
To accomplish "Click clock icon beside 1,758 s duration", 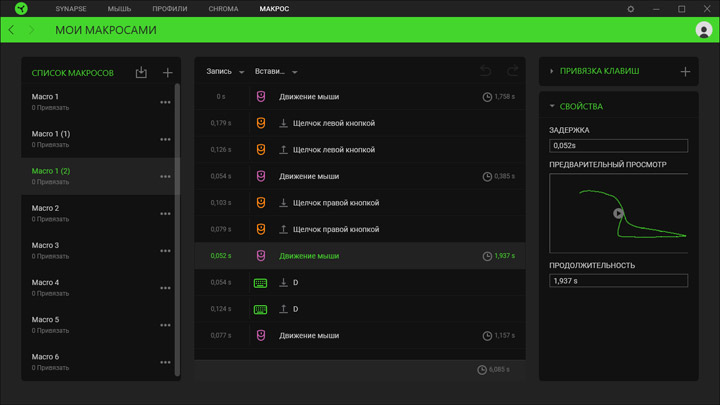I will [487, 97].
